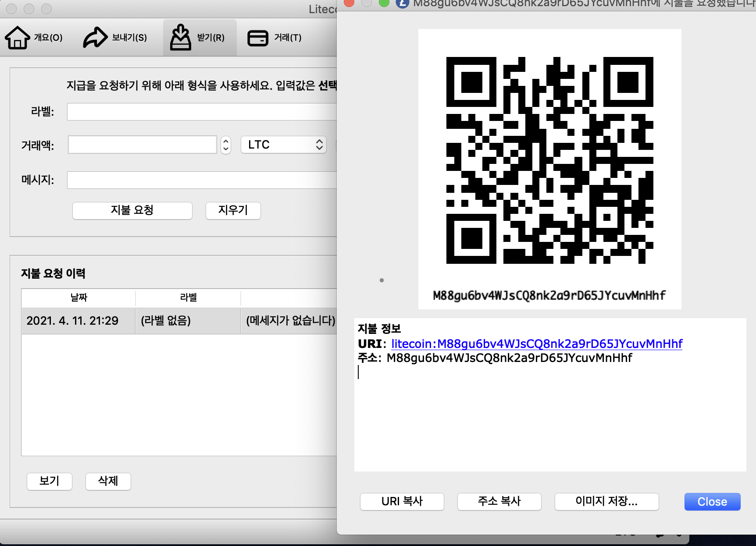Click the (메세지가 없습니다) cell
756x546 pixels.
click(x=289, y=321)
